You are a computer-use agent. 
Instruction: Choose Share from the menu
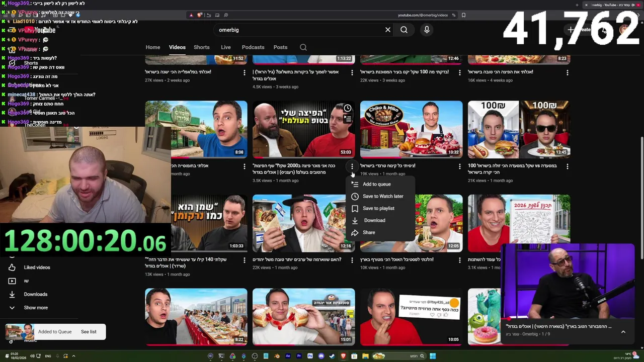coord(380,232)
